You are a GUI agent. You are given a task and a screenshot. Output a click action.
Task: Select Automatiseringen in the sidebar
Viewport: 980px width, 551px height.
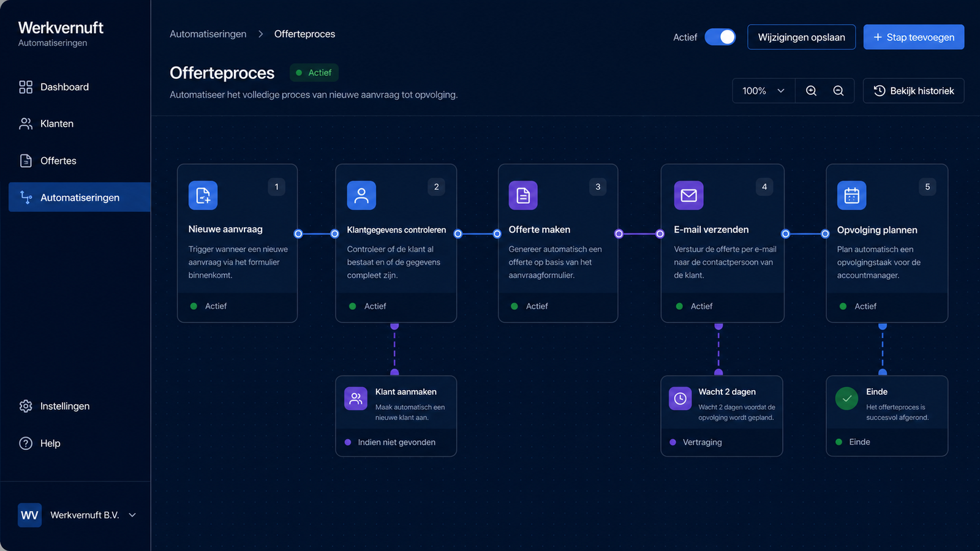79,197
